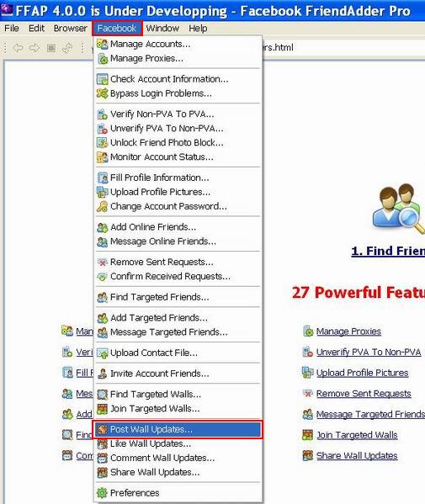Click the Bypass Login Problems icon
Screen dimensions: 425x504
102,93
